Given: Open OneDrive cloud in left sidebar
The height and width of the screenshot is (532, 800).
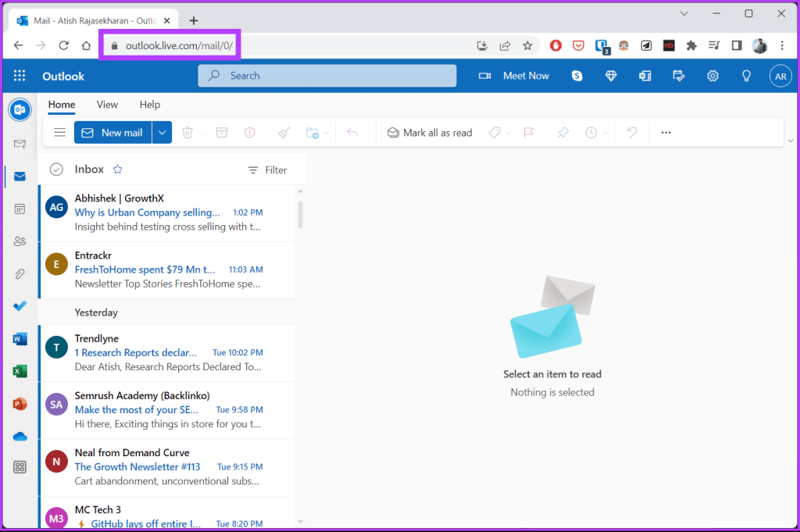Looking at the screenshot, I should click(20, 437).
